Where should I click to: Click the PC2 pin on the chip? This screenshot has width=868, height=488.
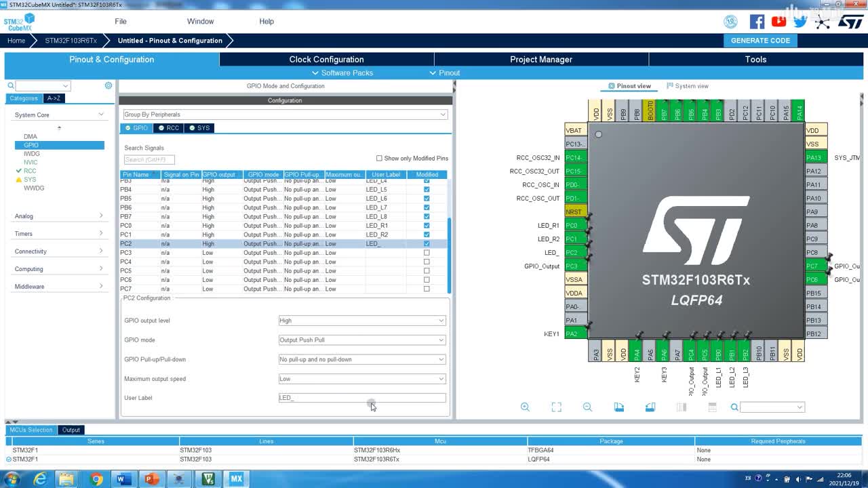coord(576,252)
